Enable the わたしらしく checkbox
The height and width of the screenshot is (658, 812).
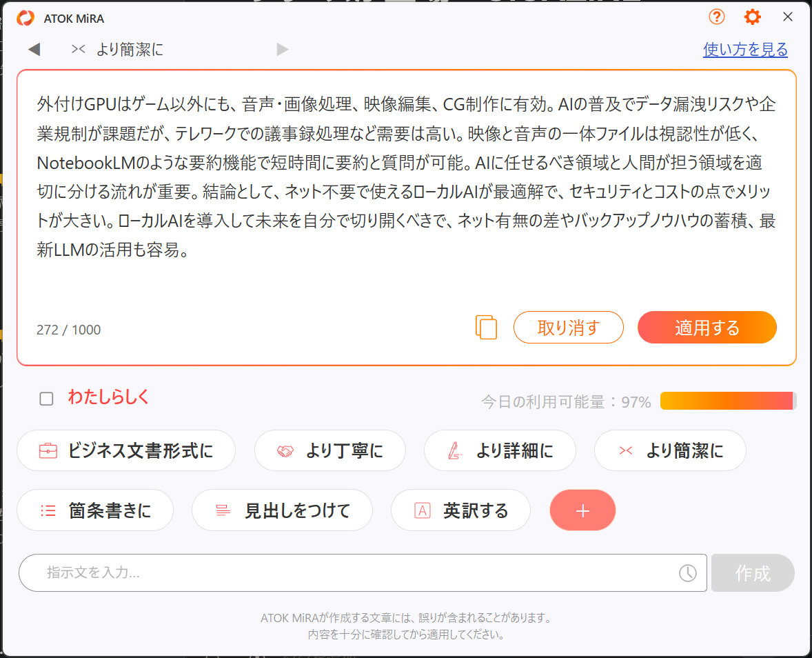(46, 399)
